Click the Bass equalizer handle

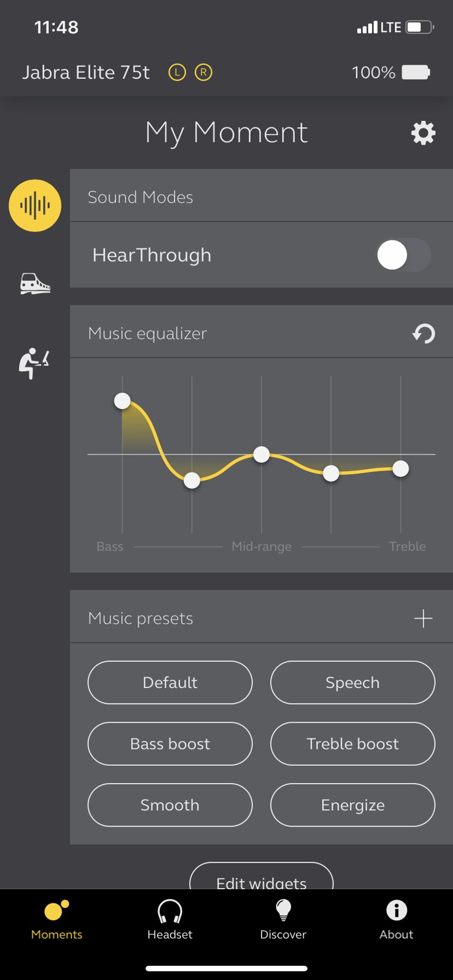pyautogui.click(x=122, y=401)
